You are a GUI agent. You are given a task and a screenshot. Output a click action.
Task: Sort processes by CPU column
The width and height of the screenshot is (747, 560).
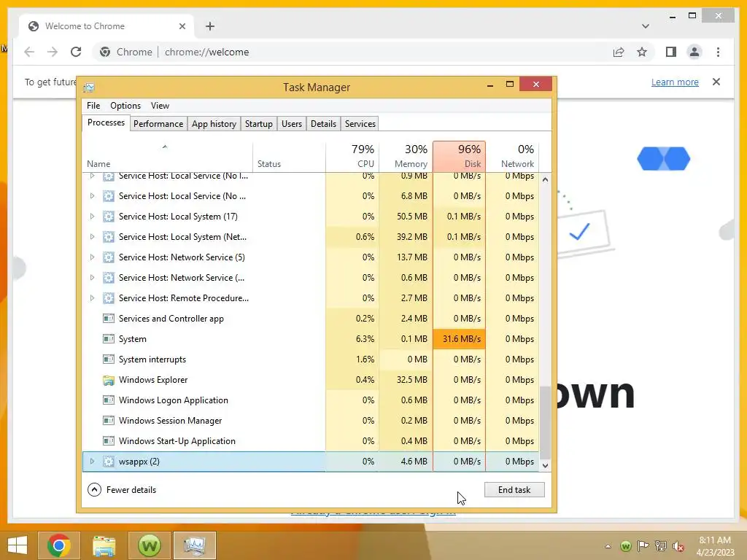coord(352,156)
